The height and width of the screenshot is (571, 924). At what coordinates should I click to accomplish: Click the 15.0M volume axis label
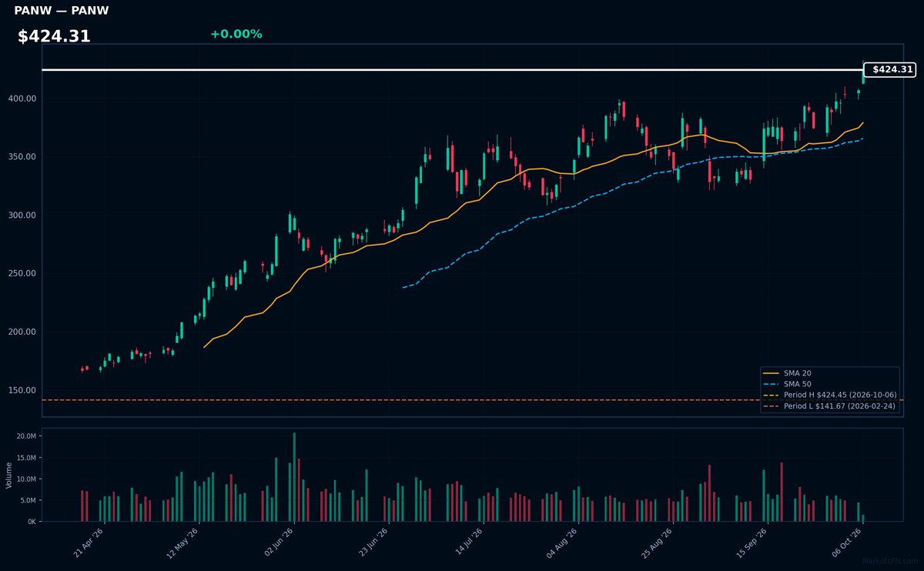coord(26,458)
